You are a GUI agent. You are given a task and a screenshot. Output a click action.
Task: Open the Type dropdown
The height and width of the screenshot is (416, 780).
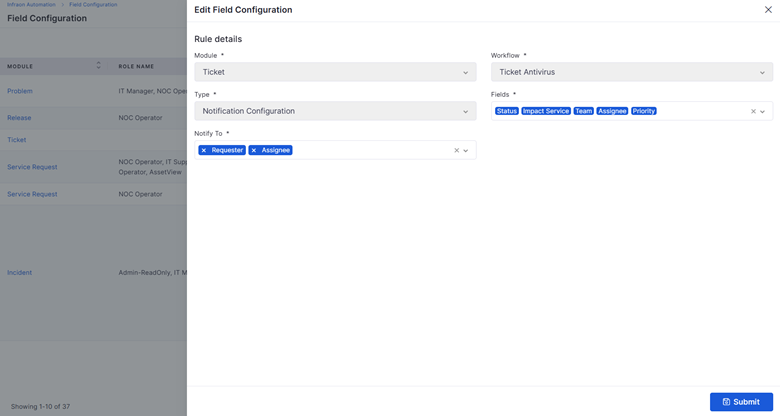335,111
